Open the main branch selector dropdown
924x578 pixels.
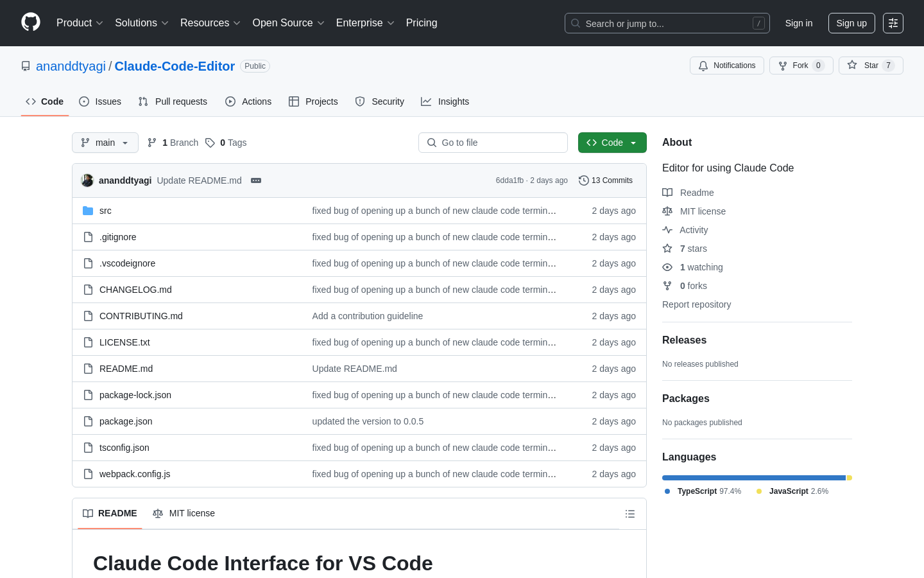coord(105,143)
